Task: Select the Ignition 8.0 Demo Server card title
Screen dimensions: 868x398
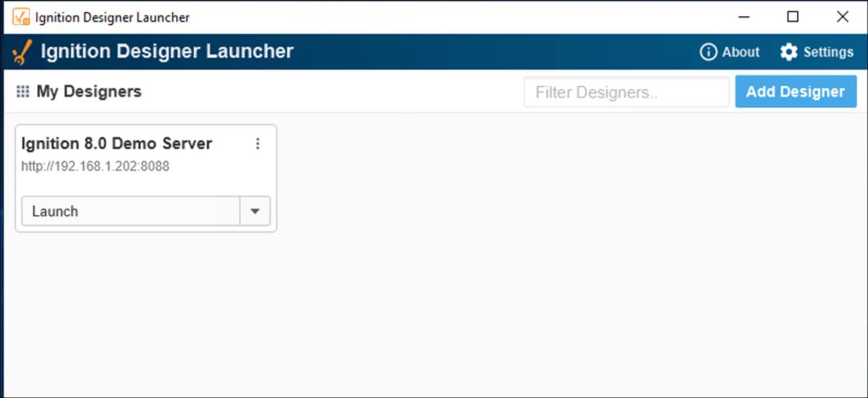Action: pos(116,144)
